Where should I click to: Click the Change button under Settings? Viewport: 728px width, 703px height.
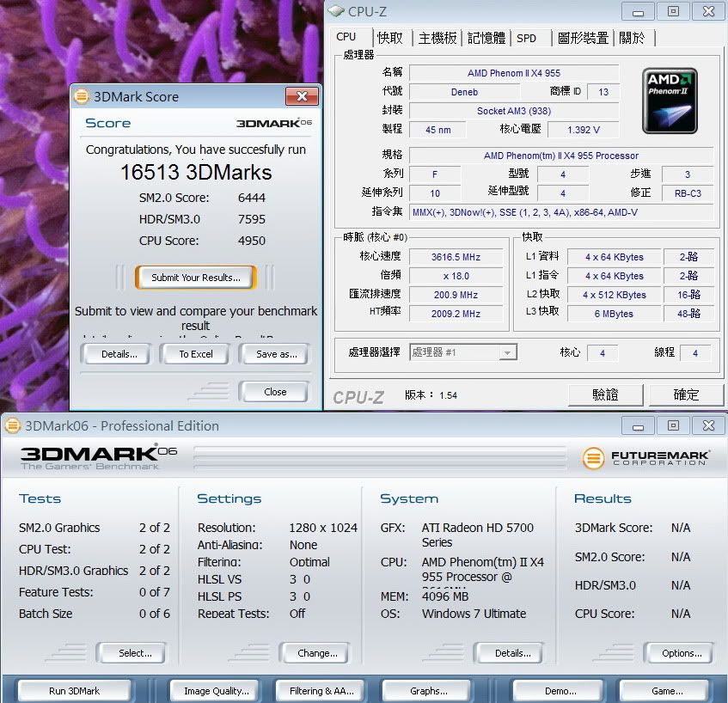(317, 653)
